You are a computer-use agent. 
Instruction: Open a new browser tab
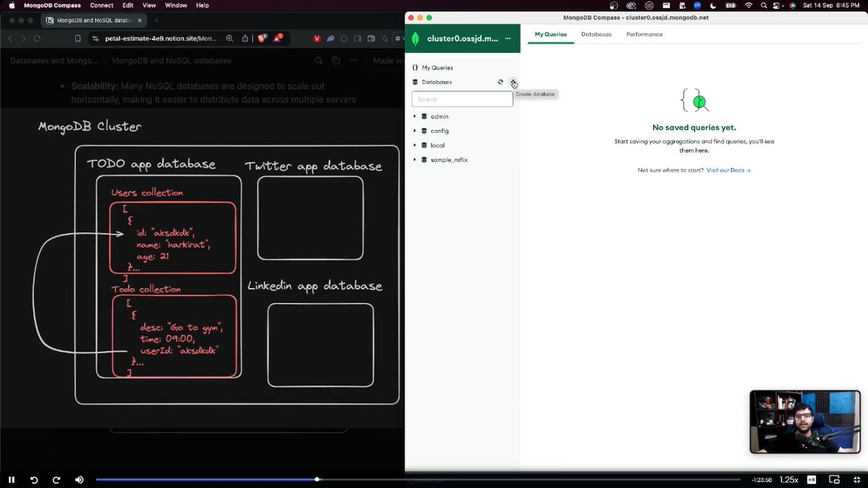158,20
